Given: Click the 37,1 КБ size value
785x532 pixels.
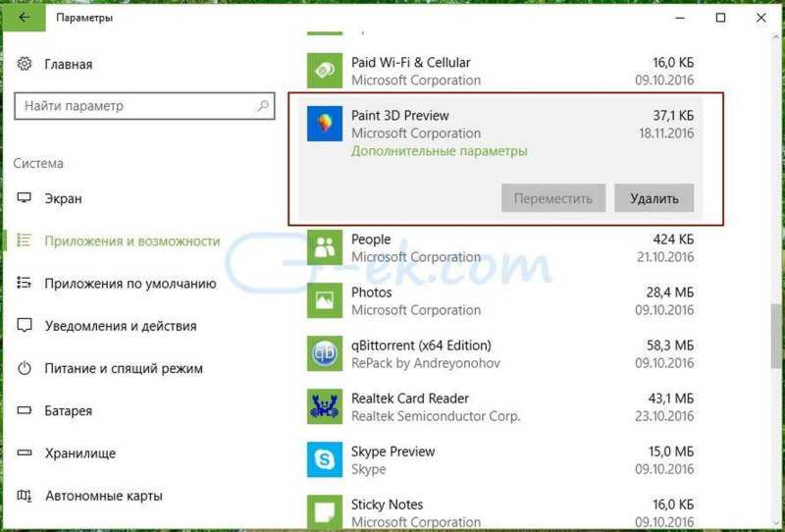Looking at the screenshot, I should 673,115.
